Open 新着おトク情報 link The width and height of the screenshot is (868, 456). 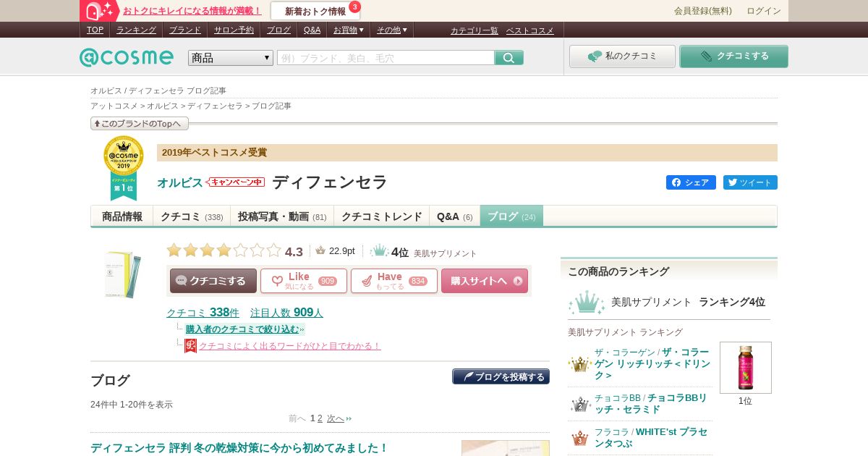315,12
